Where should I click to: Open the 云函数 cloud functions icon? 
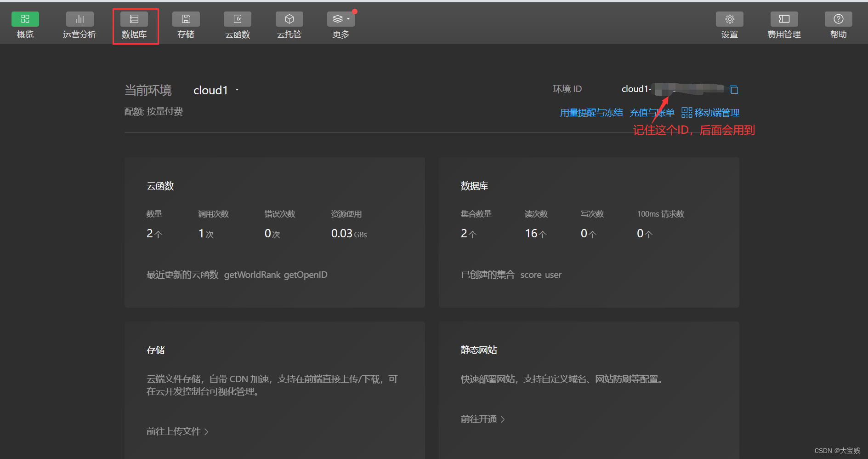point(238,19)
